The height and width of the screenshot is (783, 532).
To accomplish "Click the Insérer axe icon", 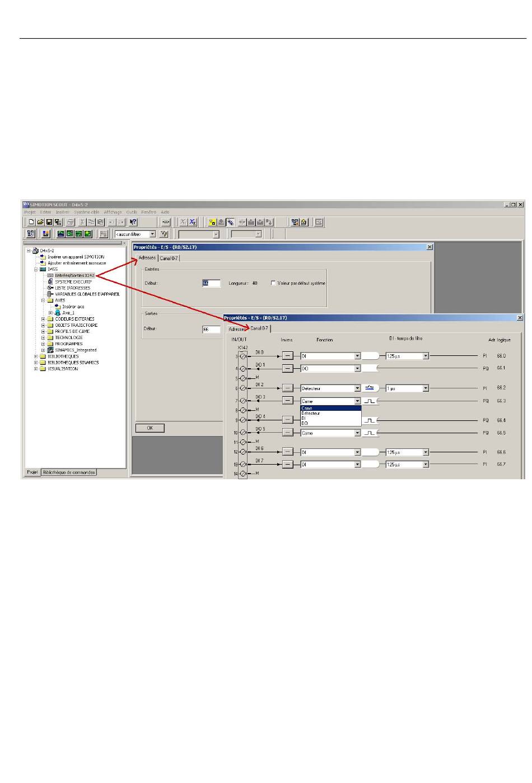I will coord(58,307).
